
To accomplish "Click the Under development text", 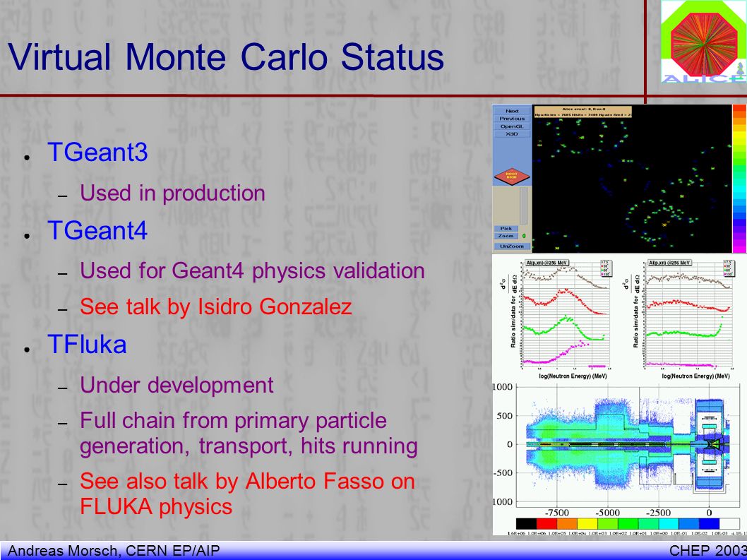I will [177, 385].
